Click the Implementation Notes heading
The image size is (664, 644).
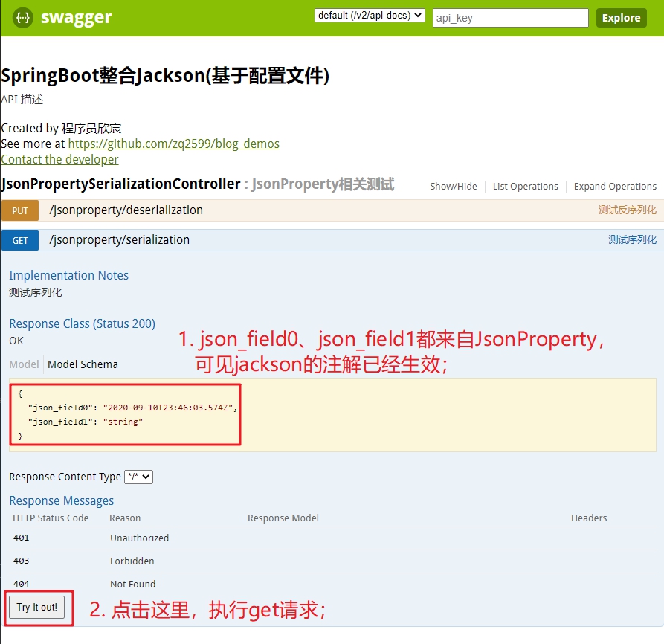click(68, 276)
